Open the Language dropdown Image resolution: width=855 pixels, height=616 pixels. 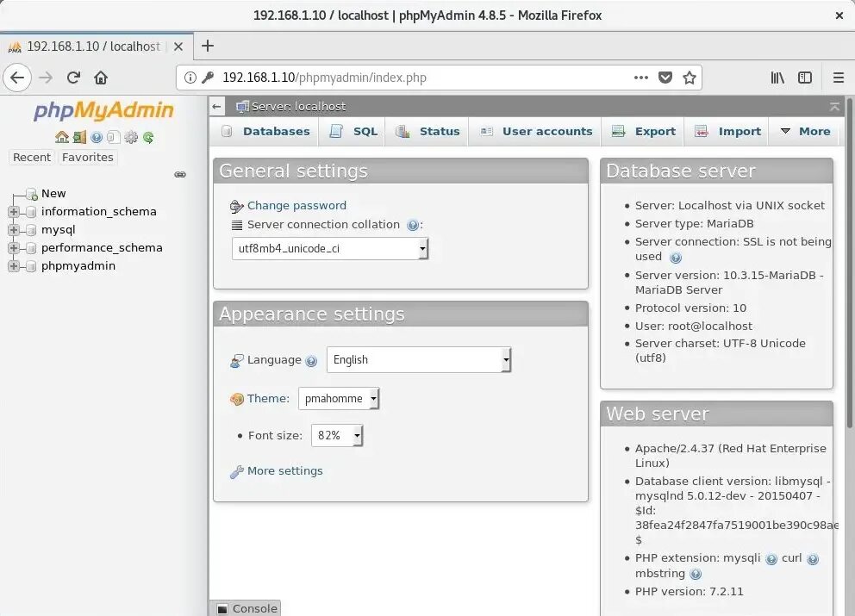point(419,360)
